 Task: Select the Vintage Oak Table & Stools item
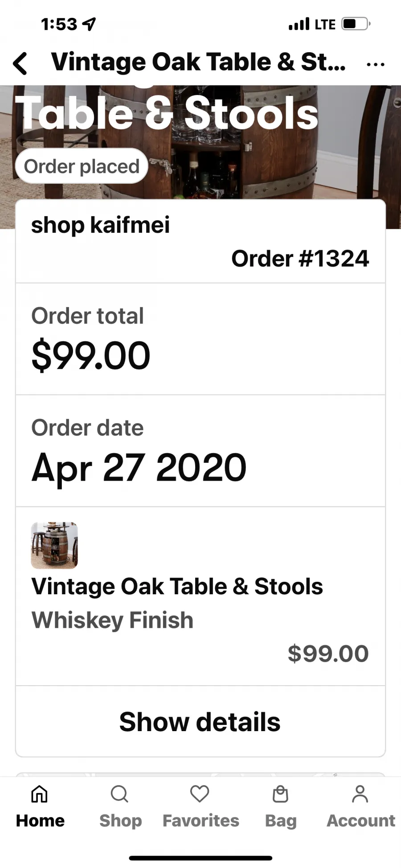[x=177, y=586]
